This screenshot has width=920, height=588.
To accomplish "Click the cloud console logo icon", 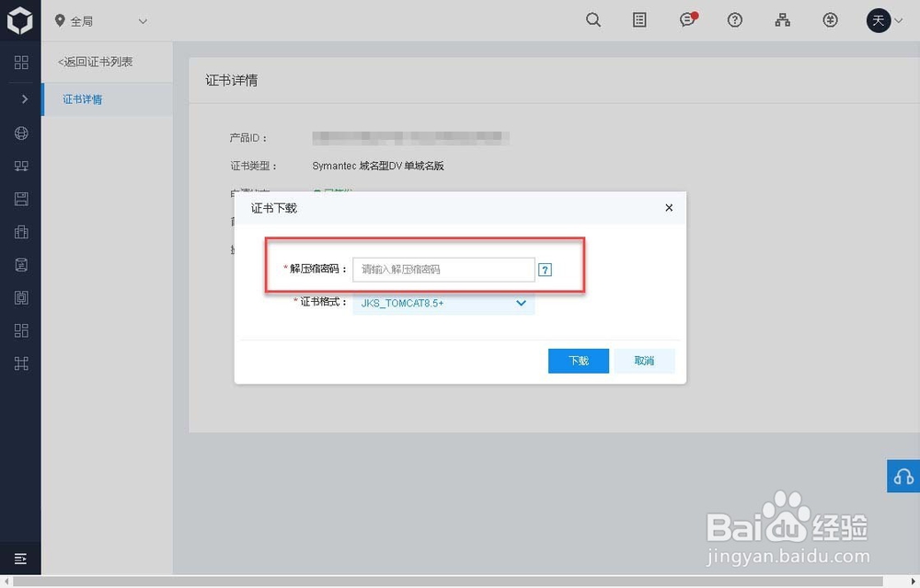I will coord(20,20).
